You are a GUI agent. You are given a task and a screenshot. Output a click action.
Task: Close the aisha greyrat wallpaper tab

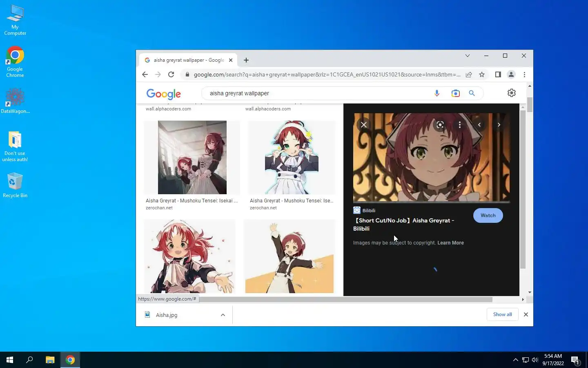231,60
